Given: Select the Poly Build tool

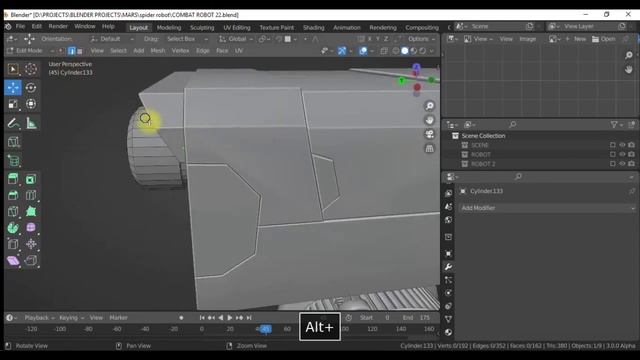Looking at the screenshot, I should coord(31,211).
